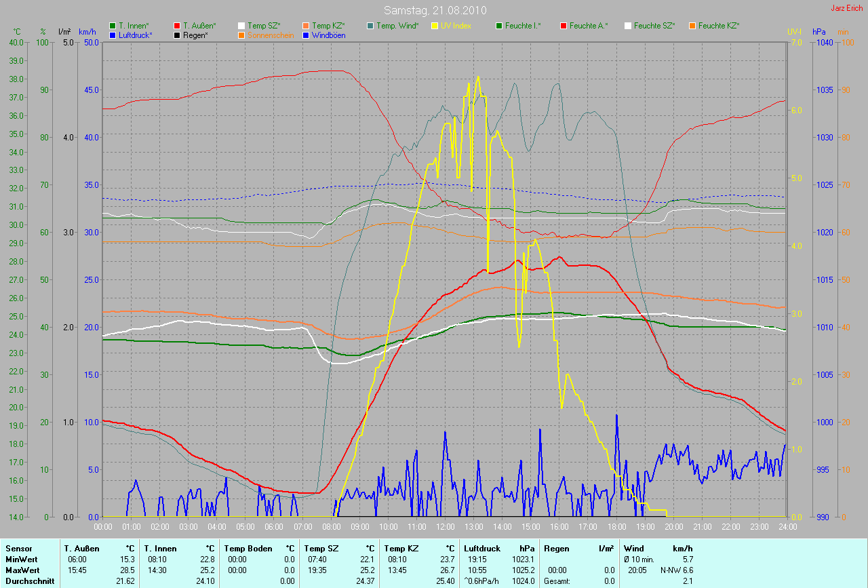This screenshot has height=588, width=868.
Task: Click the white Temp SZ legend square
Action: pos(241,26)
